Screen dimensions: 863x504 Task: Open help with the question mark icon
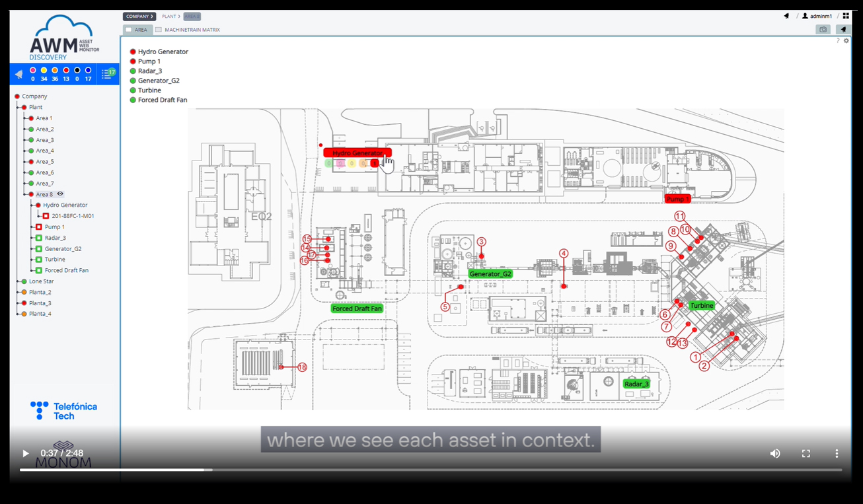coord(838,41)
